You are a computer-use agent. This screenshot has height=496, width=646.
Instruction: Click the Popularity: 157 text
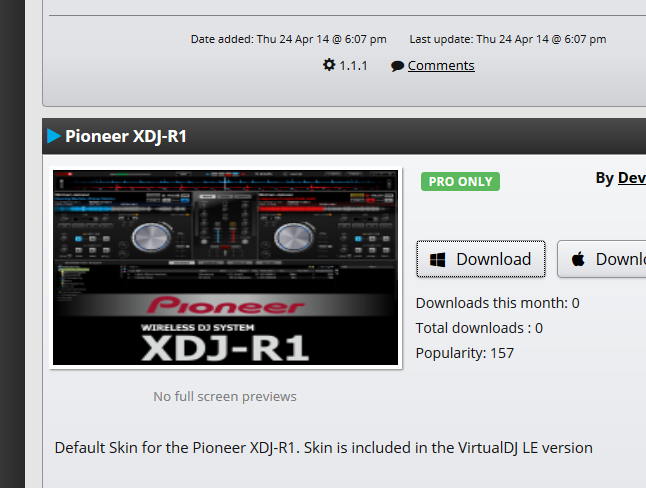pos(465,353)
